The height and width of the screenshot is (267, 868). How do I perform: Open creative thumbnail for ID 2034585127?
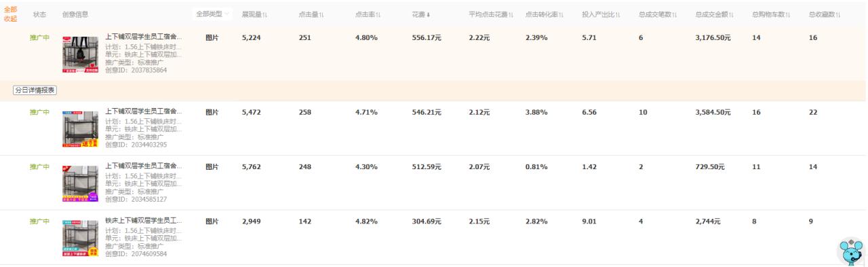pos(80,184)
